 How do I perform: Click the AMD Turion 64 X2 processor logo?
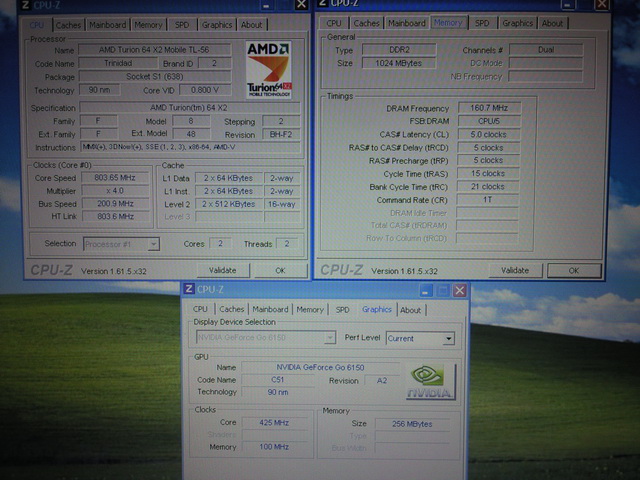pyautogui.click(x=269, y=69)
